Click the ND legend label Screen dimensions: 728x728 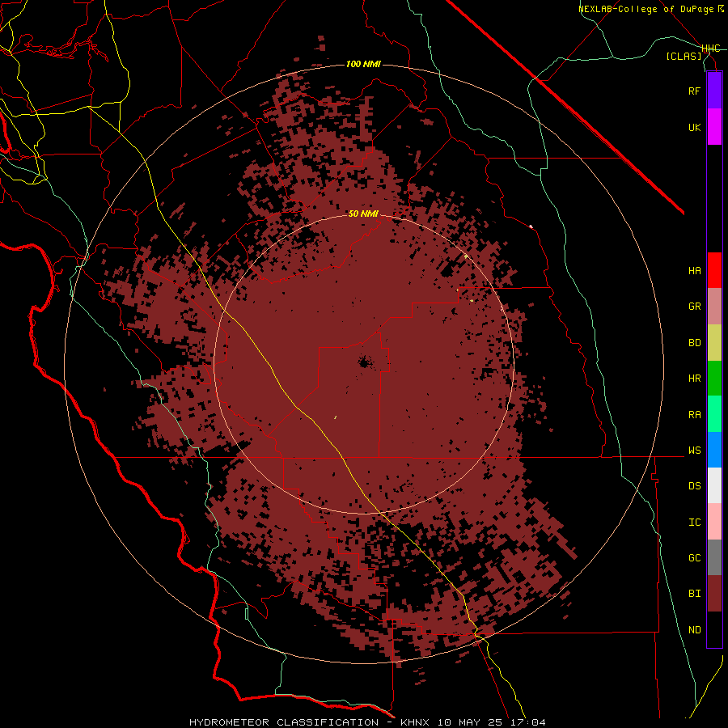[694, 629]
